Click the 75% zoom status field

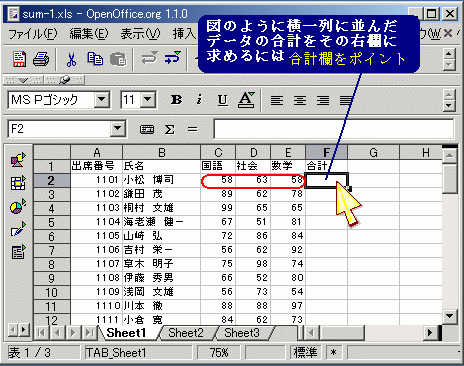[x=219, y=353]
